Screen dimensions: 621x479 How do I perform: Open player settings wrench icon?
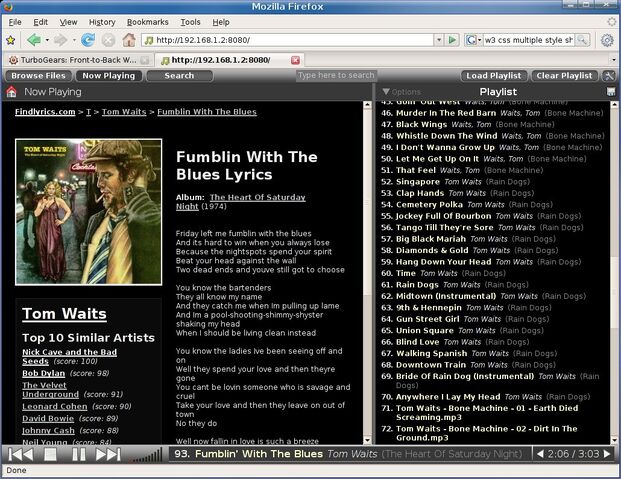click(x=609, y=76)
